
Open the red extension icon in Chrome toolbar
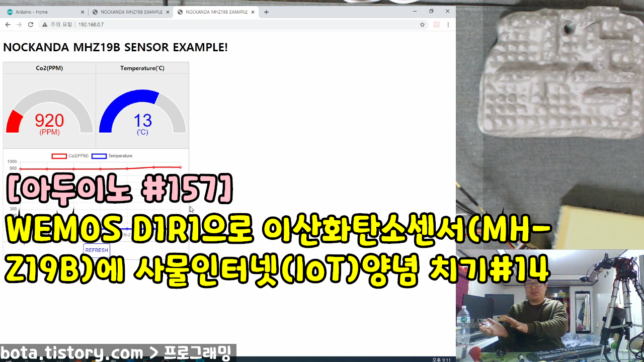coord(436,24)
